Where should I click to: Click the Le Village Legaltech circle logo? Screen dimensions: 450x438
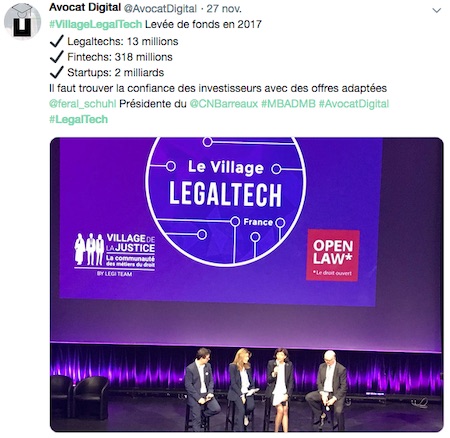coord(226,201)
